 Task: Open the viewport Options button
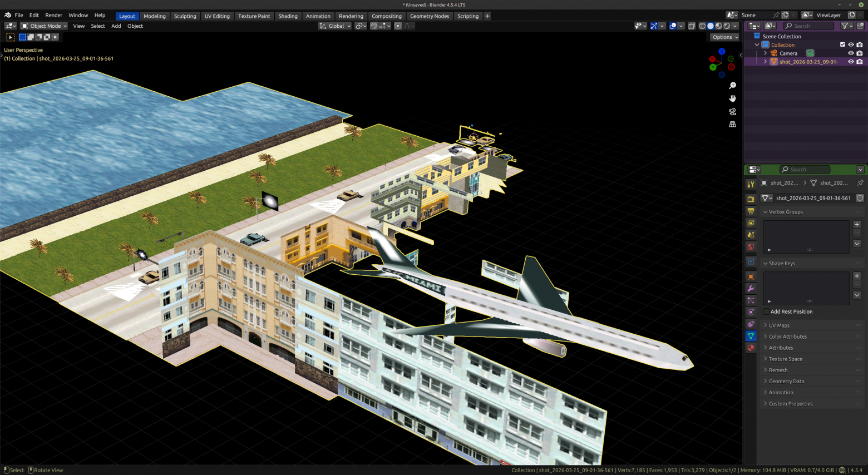point(724,37)
